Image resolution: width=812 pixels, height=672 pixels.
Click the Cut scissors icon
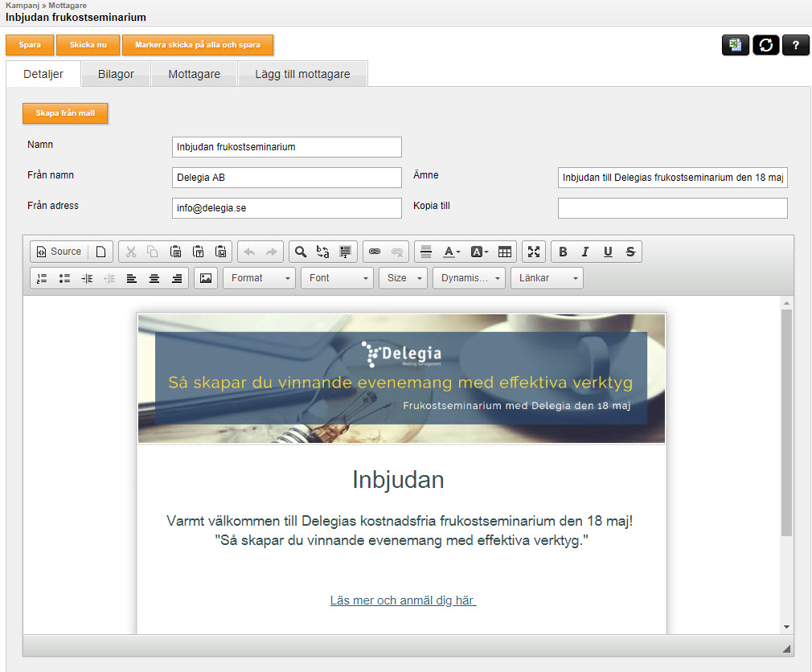pyautogui.click(x=130, y=252)
